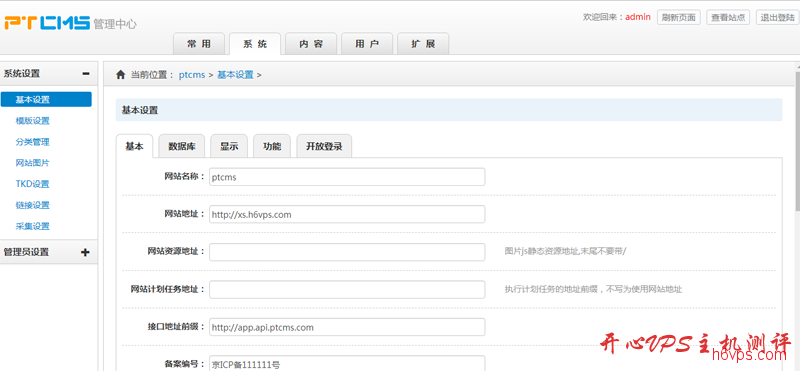Switch to the 显示 settings tab
Image resolution: width=800 pixels, height=371 pixels.
pos(229,146)
